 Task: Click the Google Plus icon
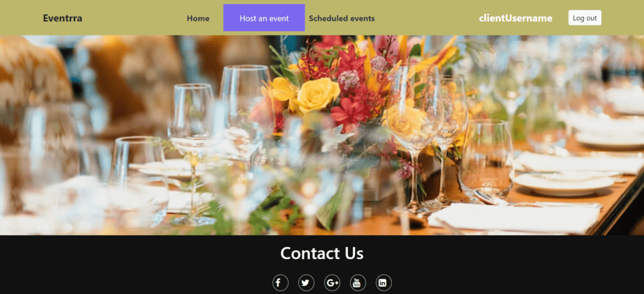tap(332, 283)
